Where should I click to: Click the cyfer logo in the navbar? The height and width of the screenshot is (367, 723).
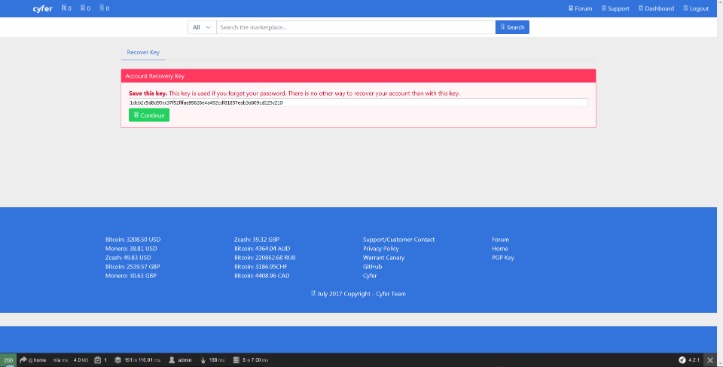tap(42, 9)
